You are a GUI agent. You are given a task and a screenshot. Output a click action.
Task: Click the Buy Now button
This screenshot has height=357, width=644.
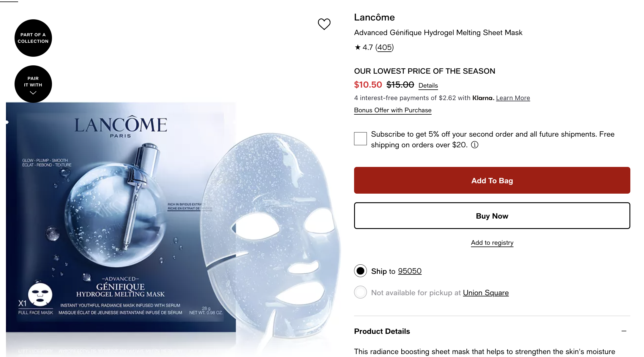click(x=492, y=216)
